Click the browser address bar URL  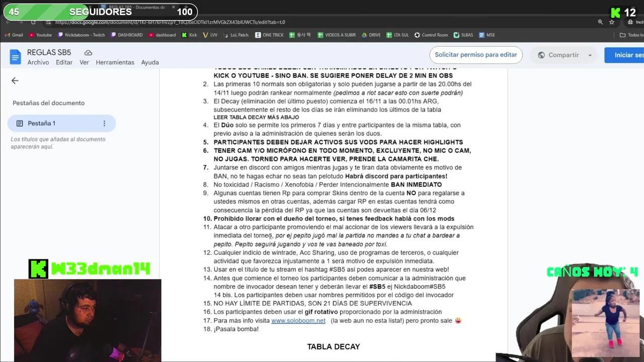[x=170, y=22]
